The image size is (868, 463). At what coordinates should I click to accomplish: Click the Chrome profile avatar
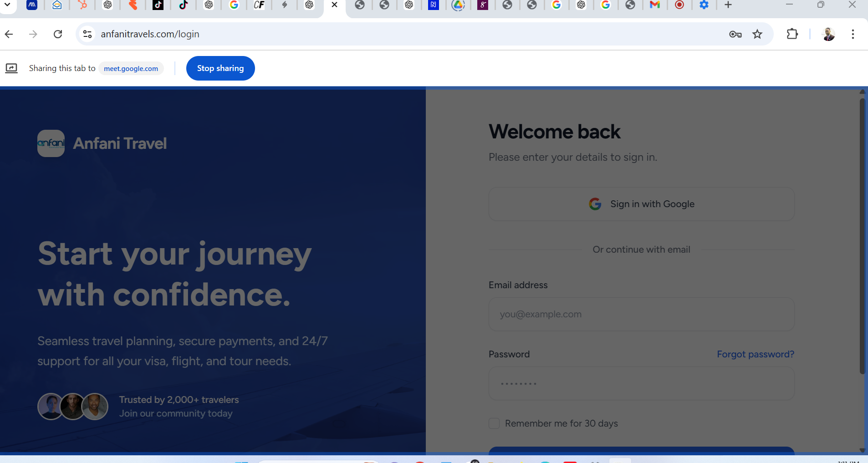(x=828, y=34)
